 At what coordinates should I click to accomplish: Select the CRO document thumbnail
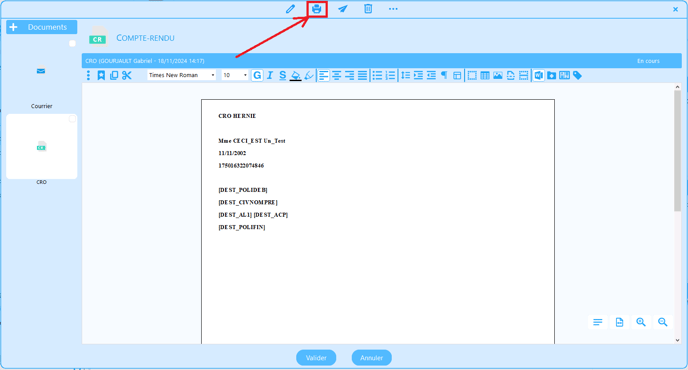[41, 147]
